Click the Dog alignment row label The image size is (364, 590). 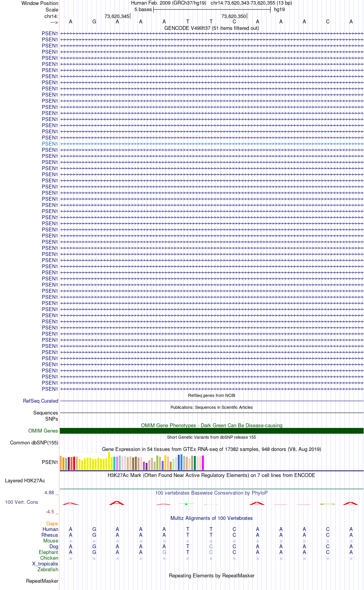(54, 547)
